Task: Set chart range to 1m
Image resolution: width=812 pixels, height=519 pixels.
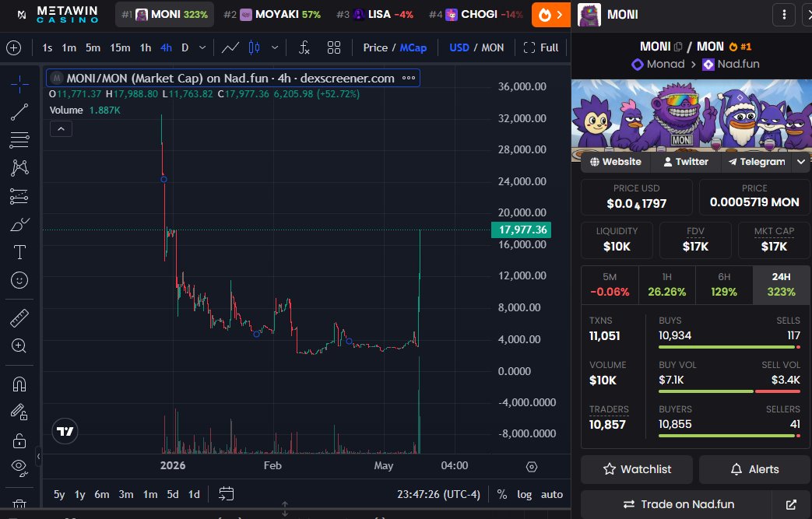Action: tap(150, 494)
